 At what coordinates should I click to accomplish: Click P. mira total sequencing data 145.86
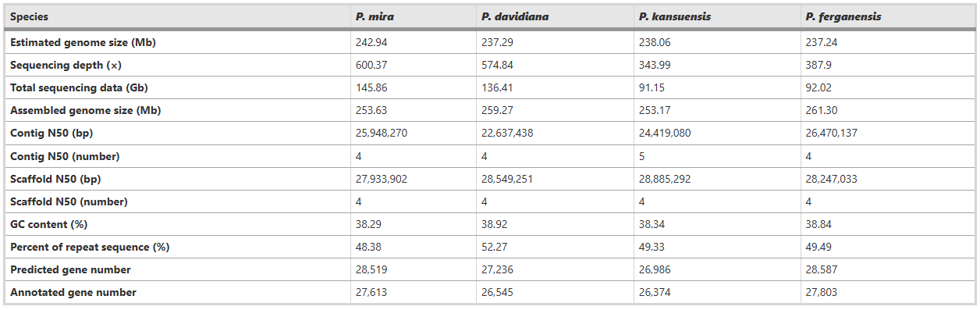[369, 87]
